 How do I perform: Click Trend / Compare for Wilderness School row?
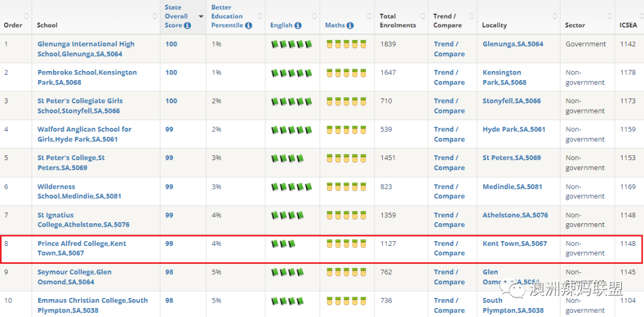[x=450, y=191]
